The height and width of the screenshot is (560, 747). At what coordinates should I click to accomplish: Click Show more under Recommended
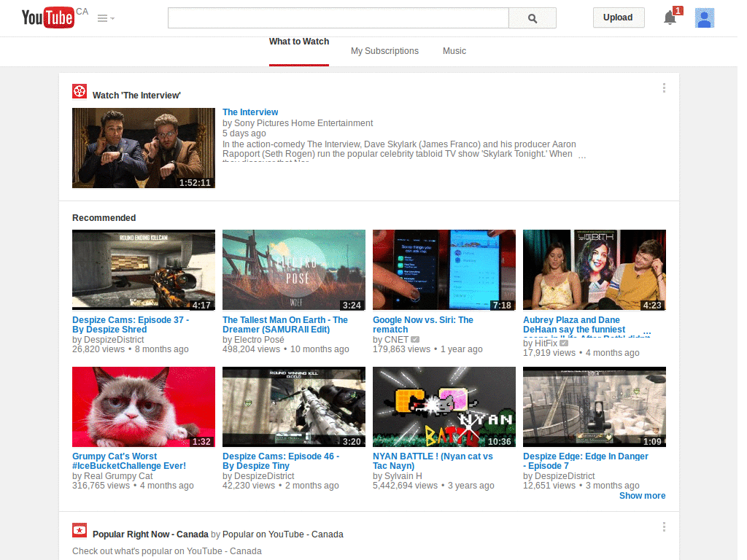tap(642, 496)
